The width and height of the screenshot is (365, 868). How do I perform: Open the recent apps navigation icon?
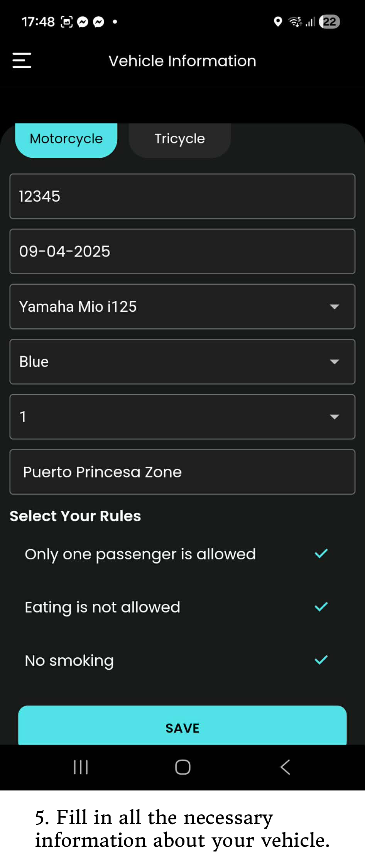81,767
